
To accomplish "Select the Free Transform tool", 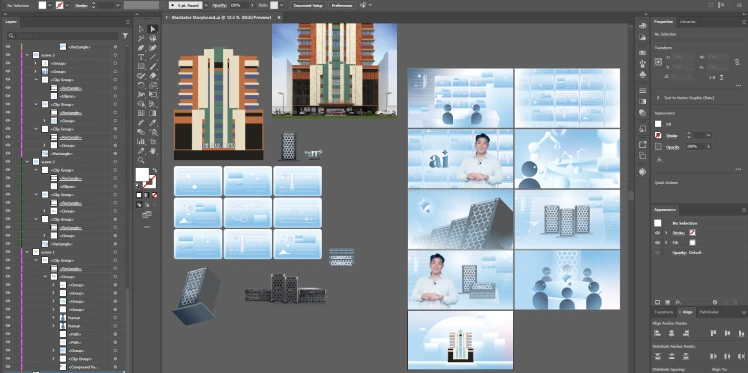I will click(x=153, y=94).
